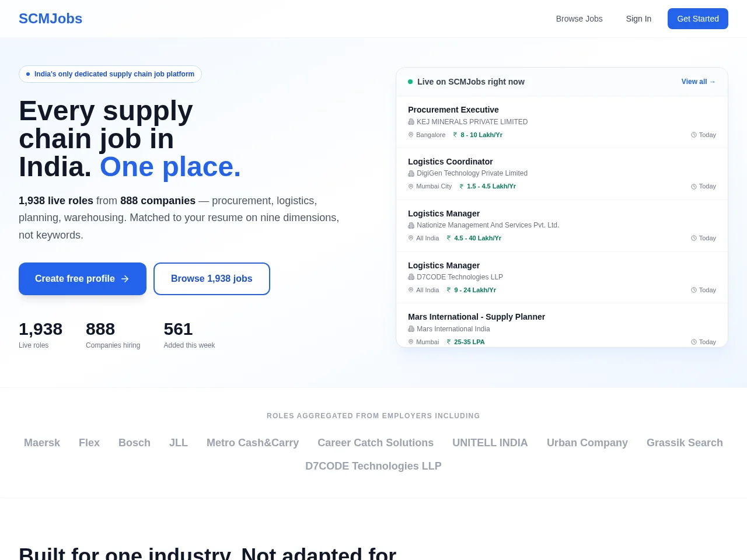Screen dimensions: 747x560
Task: Follow the View all link
Action: pos(699,82)
